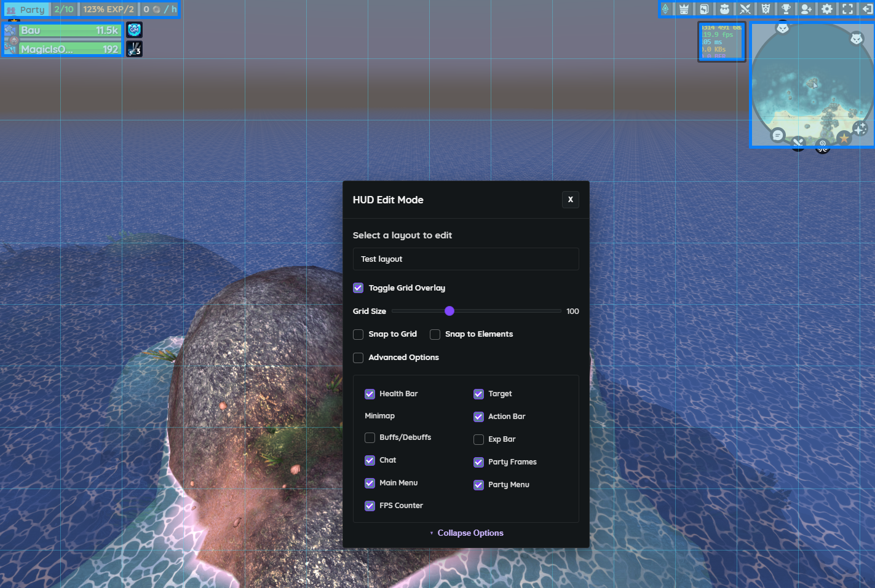Open the Test layout selector
This screenshot has width=875, height=588.
[465, 259]
